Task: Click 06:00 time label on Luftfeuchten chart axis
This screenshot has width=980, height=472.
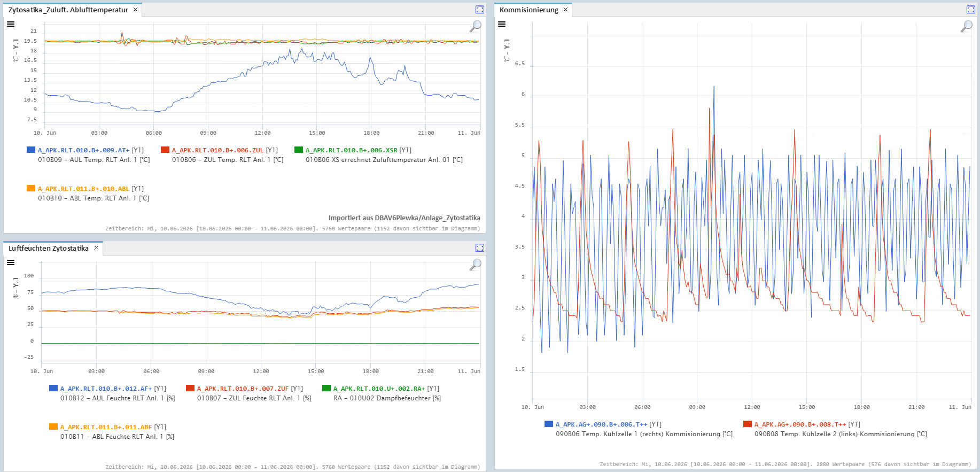Action: tap(151, 372)
